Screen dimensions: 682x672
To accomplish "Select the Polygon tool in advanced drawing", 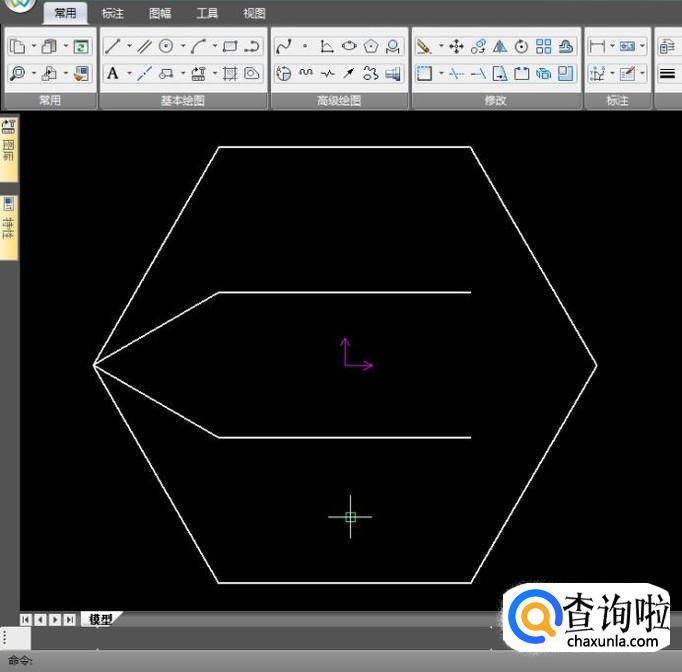I will pos(371,46).
